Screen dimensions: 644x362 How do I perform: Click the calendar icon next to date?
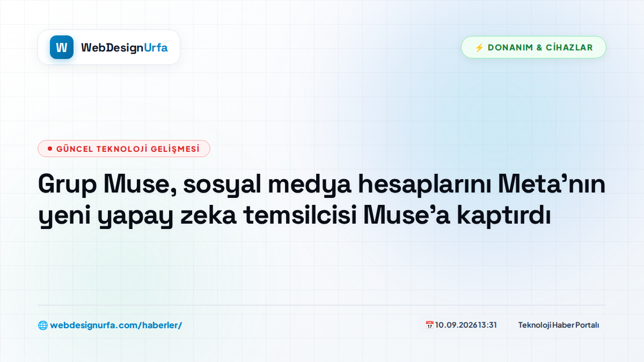pos(429,325)
